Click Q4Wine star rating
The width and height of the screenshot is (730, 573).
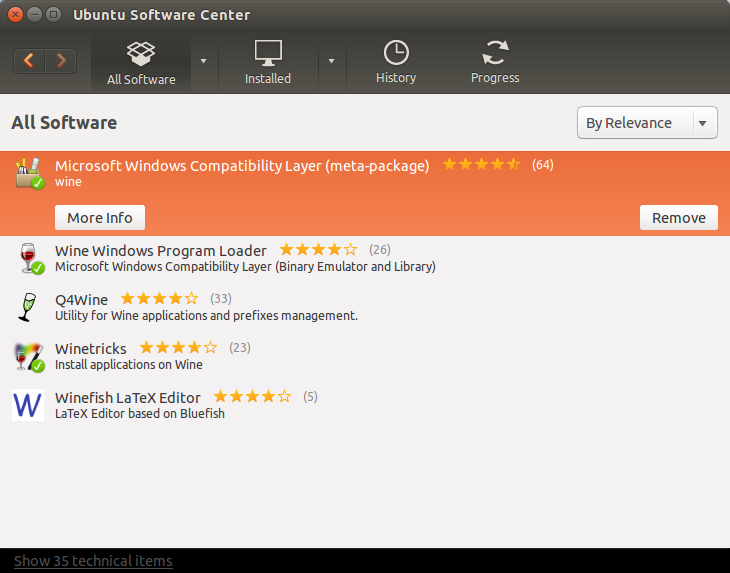[x=159, y=298]
